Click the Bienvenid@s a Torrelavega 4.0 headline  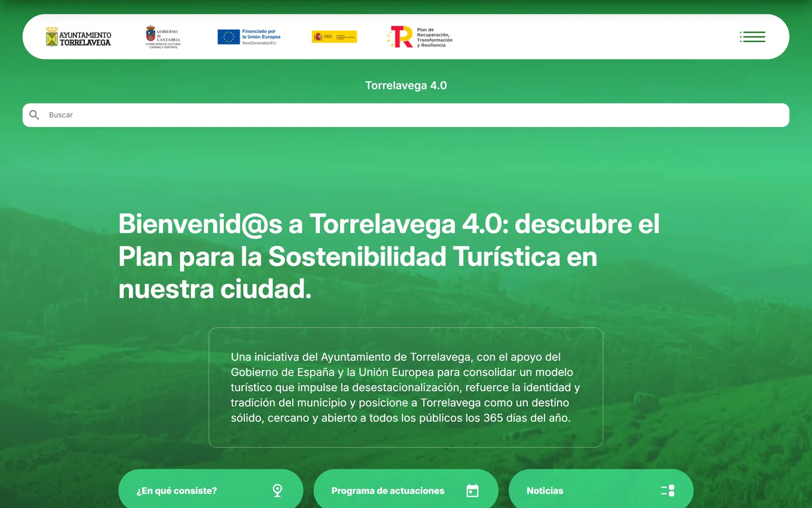tap(389, 257)
